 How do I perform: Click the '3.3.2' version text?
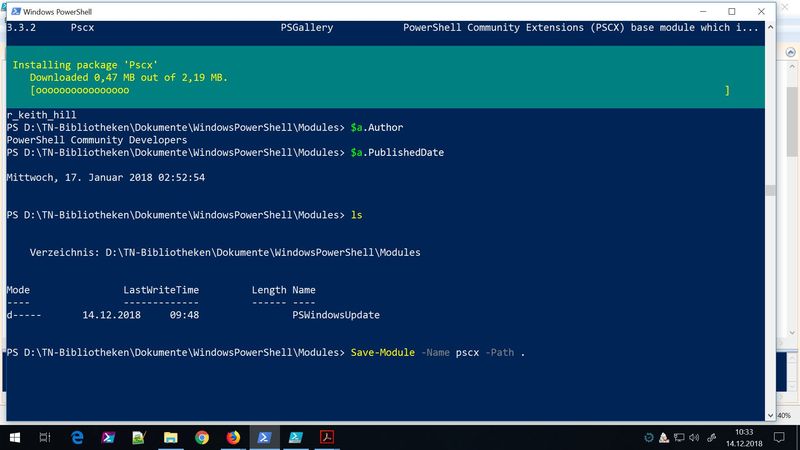coord(21,28)
